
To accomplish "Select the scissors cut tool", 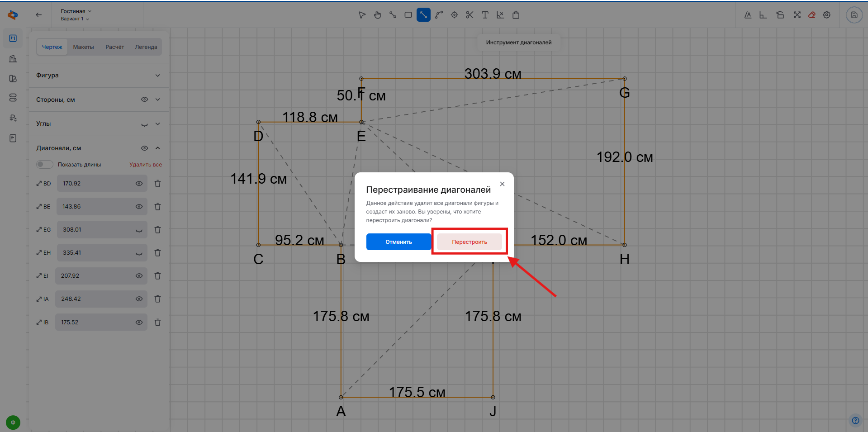I will (x=470, y=15).
